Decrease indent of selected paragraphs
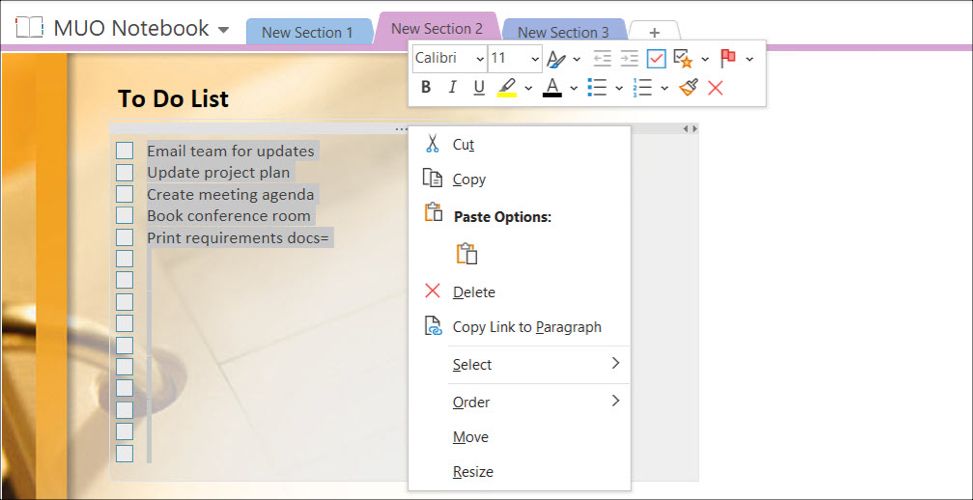This screenshot has width=973, height=500. coord(602,58)
